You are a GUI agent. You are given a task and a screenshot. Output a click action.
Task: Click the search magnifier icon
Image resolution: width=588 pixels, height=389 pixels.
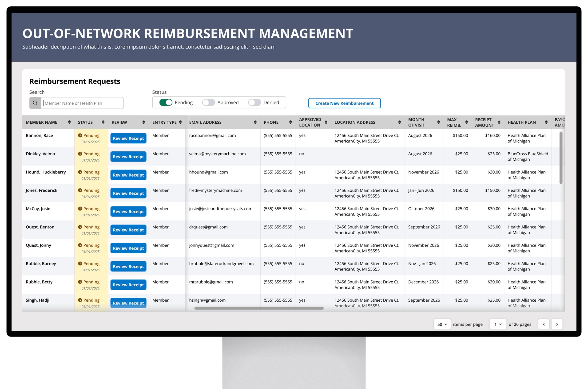(35, 103)
